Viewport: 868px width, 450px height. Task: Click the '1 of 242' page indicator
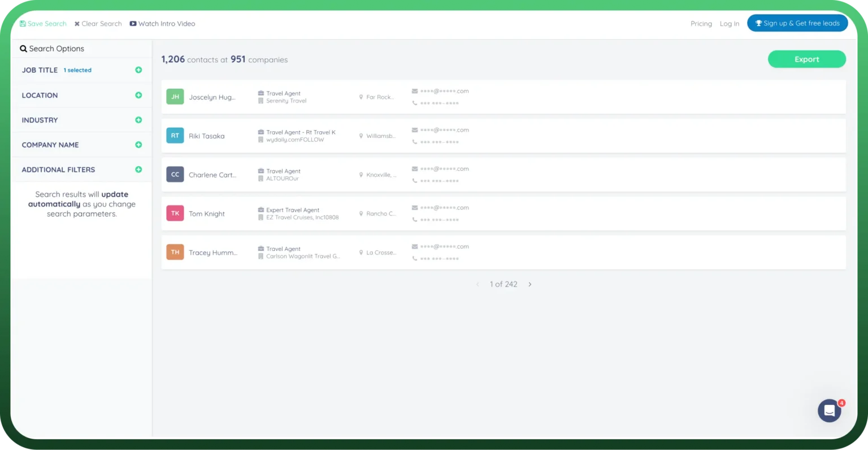coord(504,284)
